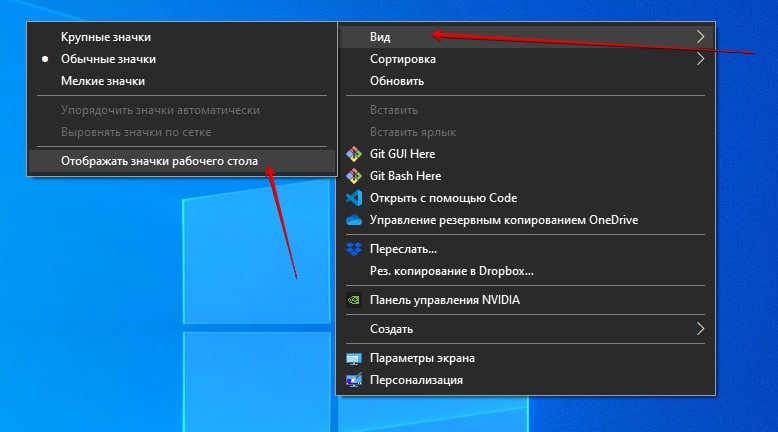Click the Visual Studio Code icon

point(354,198)
